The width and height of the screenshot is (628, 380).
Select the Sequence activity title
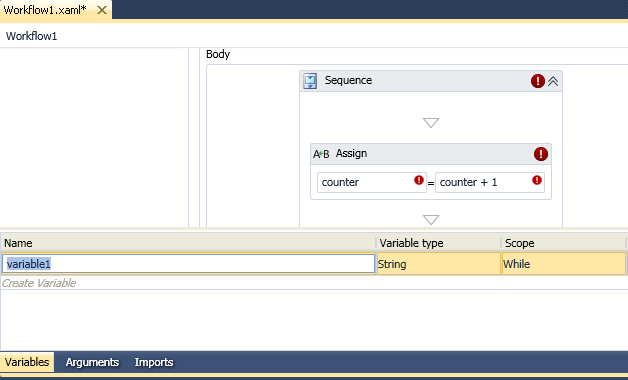pyautogui.click(x=348, y=80)
